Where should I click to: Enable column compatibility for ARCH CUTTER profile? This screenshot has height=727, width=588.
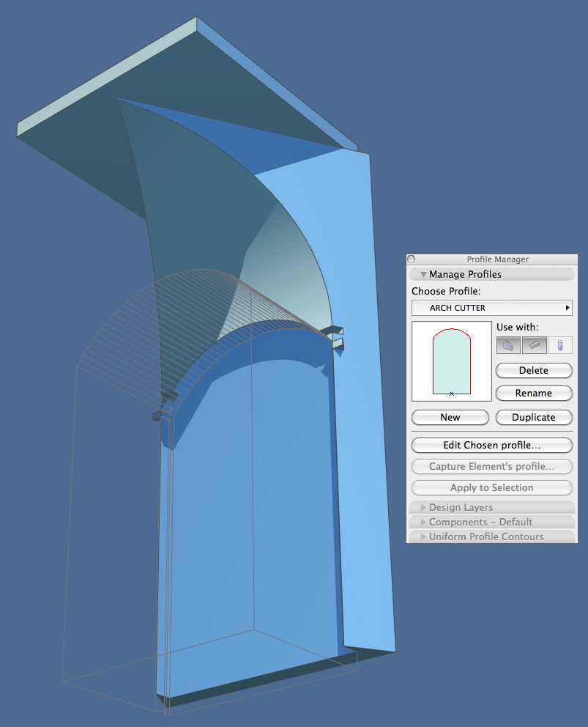pos(559,344)
